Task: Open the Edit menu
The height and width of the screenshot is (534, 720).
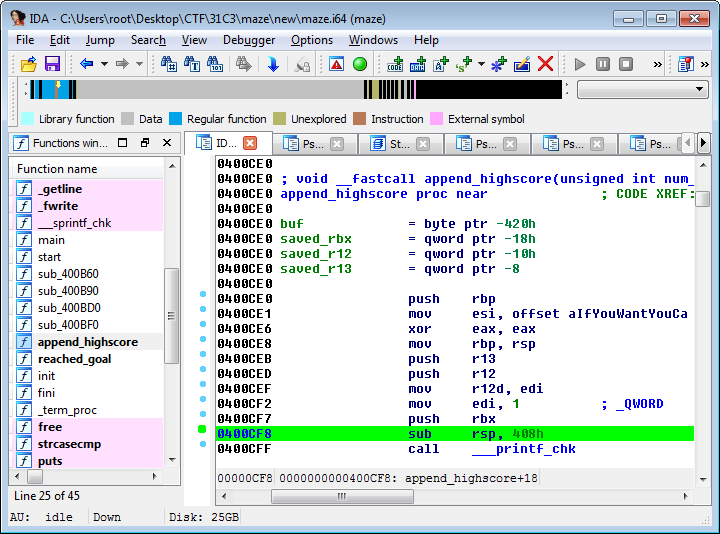Action: click(60, 40)
